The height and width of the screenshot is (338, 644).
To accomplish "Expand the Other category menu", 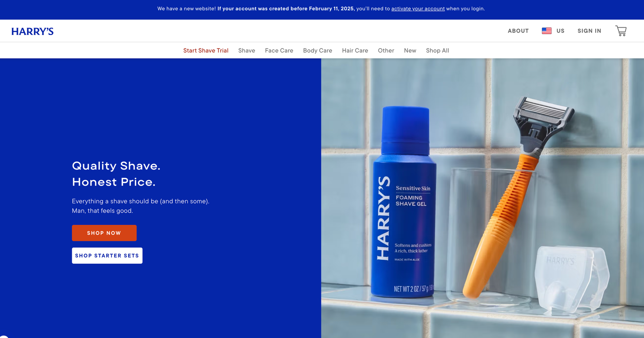I will 386,50.
